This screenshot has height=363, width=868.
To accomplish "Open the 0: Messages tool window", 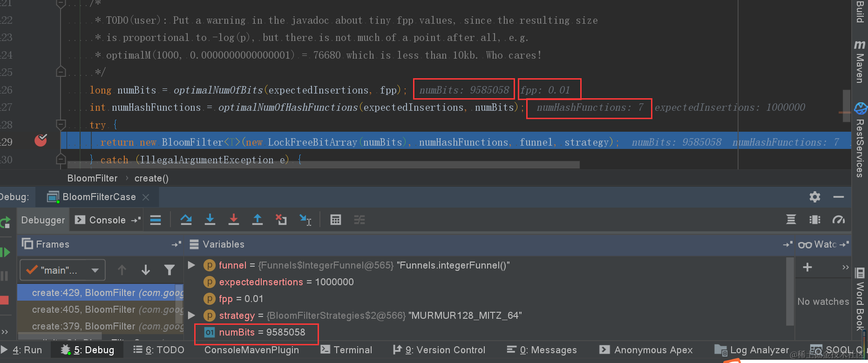I will (542, 350).
